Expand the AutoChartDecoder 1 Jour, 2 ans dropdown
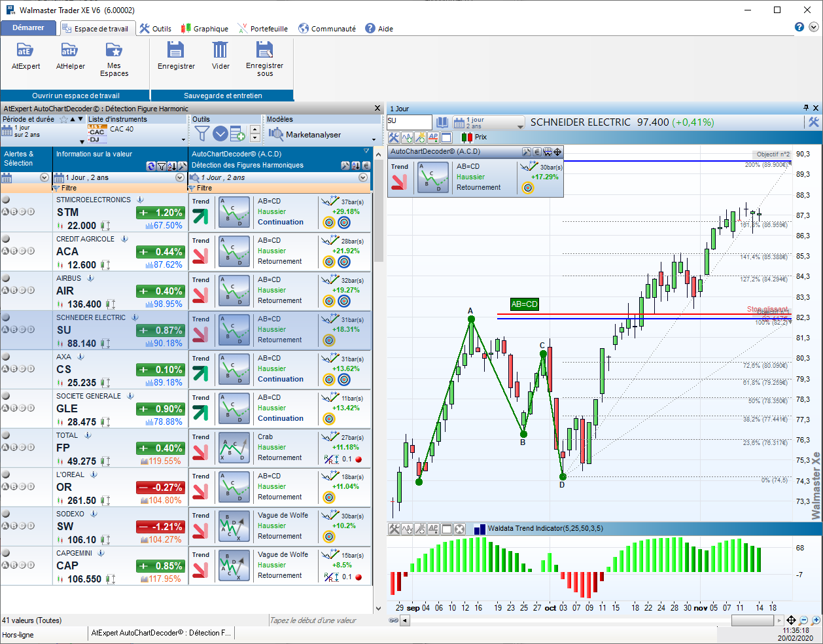The width and height of the screenshot is (823, 644). 363,177
